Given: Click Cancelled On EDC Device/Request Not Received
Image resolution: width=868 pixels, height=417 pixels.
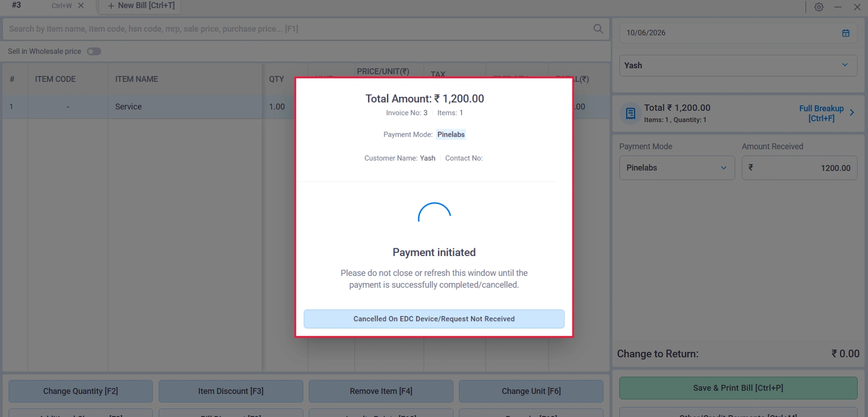Looking at the screenshot, I should (434, 319).
